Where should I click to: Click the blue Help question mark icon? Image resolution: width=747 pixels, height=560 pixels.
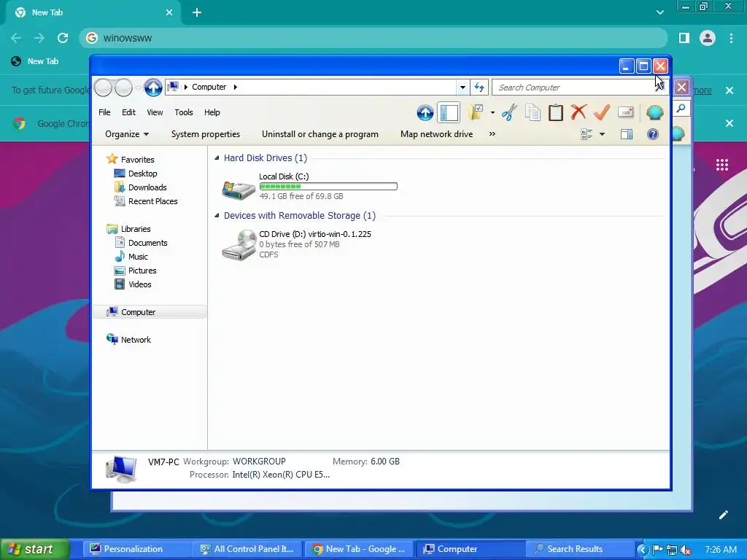coord(653,134)
